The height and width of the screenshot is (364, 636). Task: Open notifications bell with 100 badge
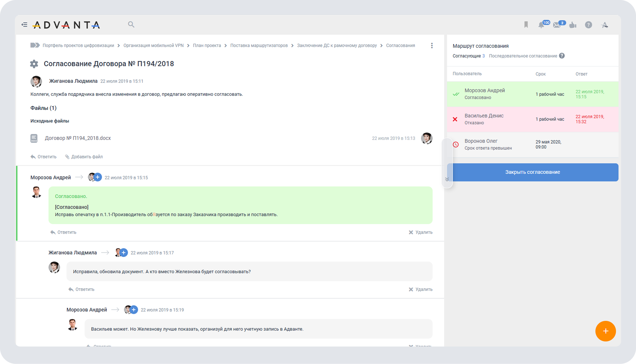541,25
